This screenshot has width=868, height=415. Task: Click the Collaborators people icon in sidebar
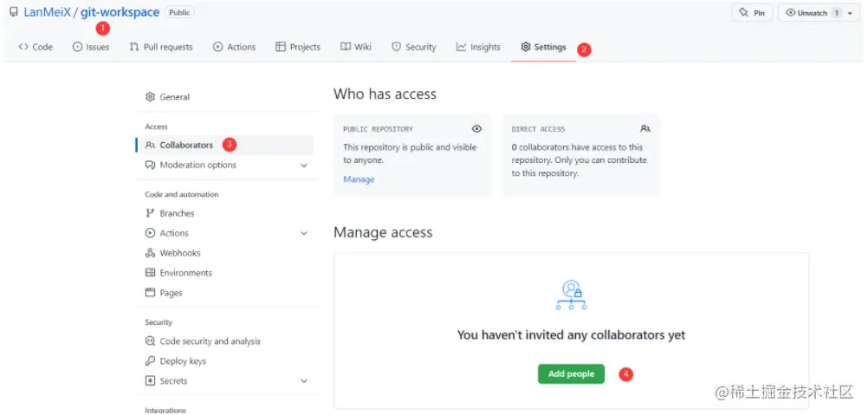tap(150, 145)
